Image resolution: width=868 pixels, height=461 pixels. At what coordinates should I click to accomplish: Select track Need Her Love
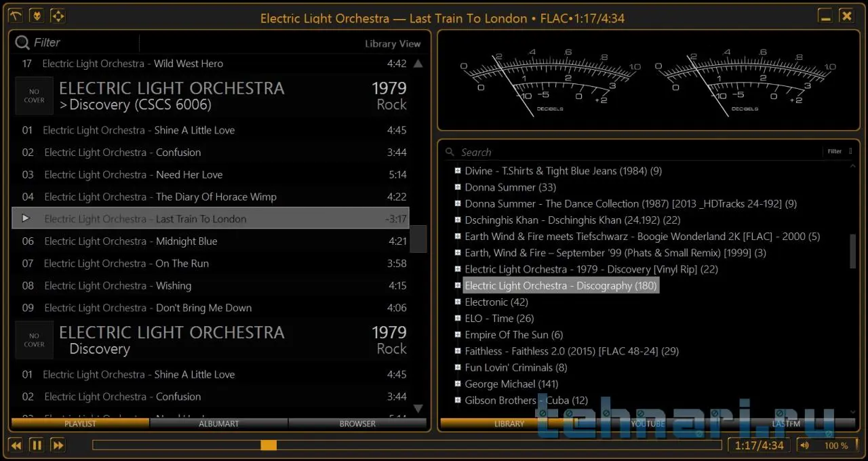(x=210, y=174)
